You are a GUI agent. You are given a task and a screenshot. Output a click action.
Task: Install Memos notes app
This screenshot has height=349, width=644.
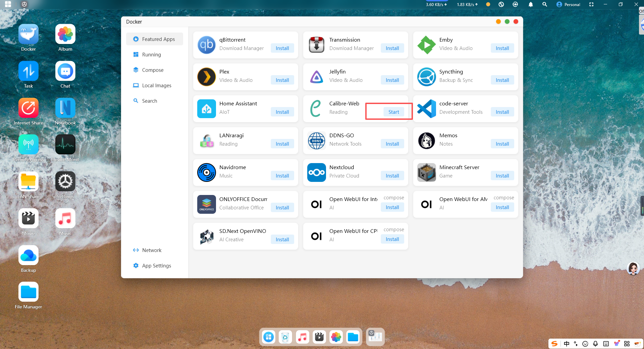click(x=502, y=144)
